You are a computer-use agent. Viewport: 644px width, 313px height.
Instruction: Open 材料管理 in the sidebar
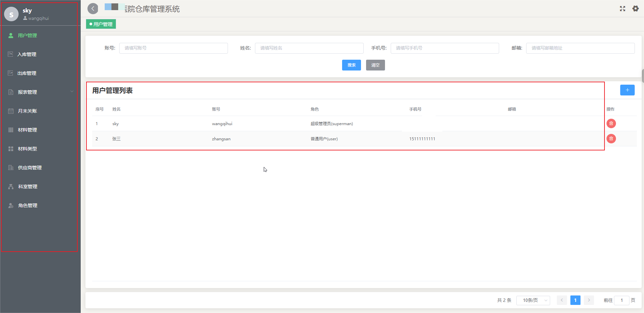[27, 130]
